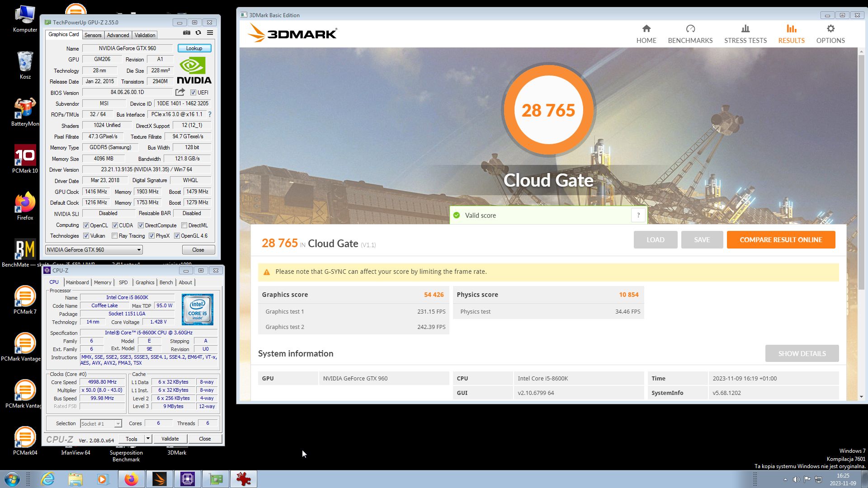This screenshot has height=488, width=868.
Task: Click the 3DMark scrollbar down arrow
Action: pos(861,397)
